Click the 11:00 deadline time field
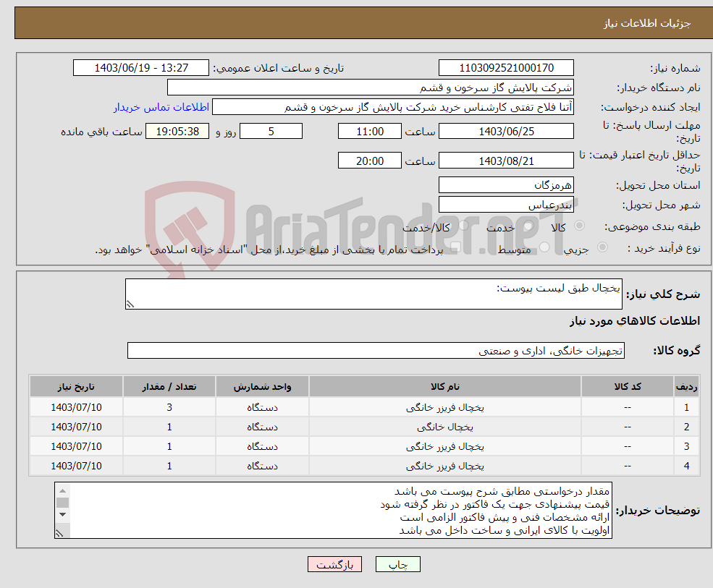Screen dimensions: 713x588 pos(370,132)
